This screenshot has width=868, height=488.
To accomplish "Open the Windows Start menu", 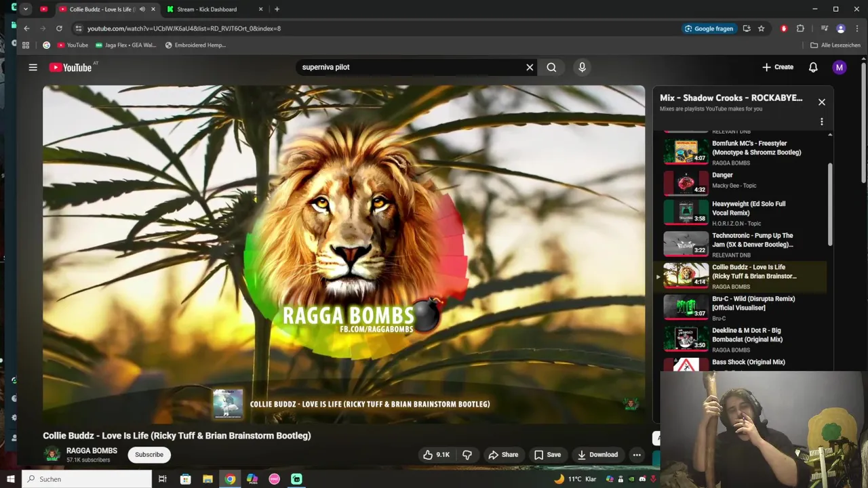I will pyautogui.click(x=10, y=479).
